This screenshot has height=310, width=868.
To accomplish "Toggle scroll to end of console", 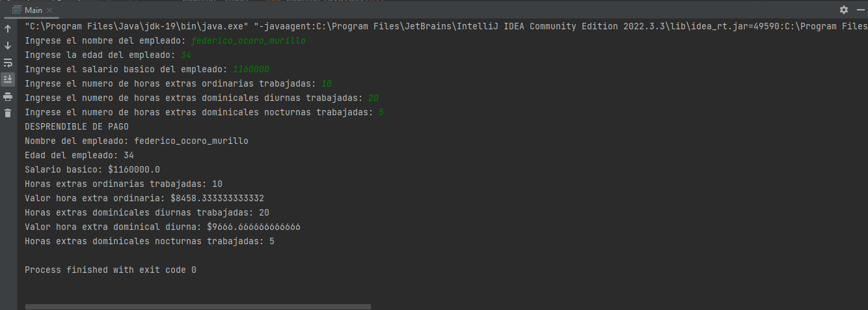I will (x=8, y=79).
